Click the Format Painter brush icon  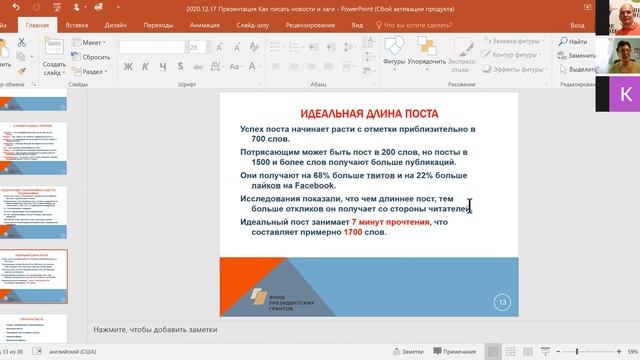[21, 71]
